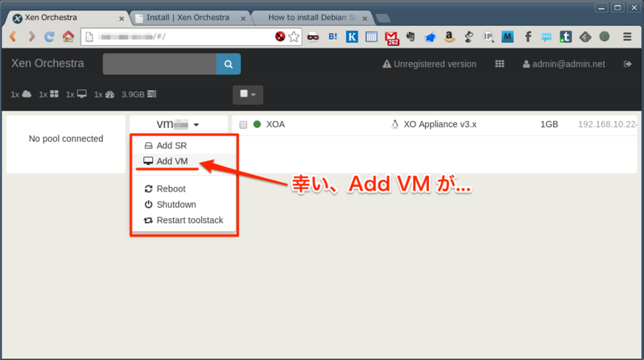Click the green XOA running status dot
The height and width of the screenshot is (360, 644).
(x=257, y=124)
